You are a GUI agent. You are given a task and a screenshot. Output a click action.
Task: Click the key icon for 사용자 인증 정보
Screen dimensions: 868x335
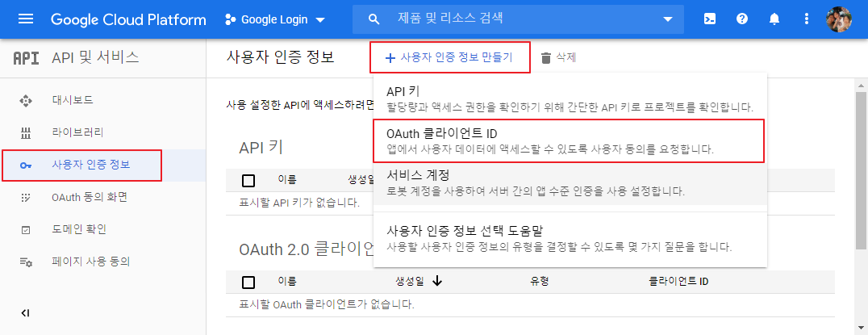[26, 165]
